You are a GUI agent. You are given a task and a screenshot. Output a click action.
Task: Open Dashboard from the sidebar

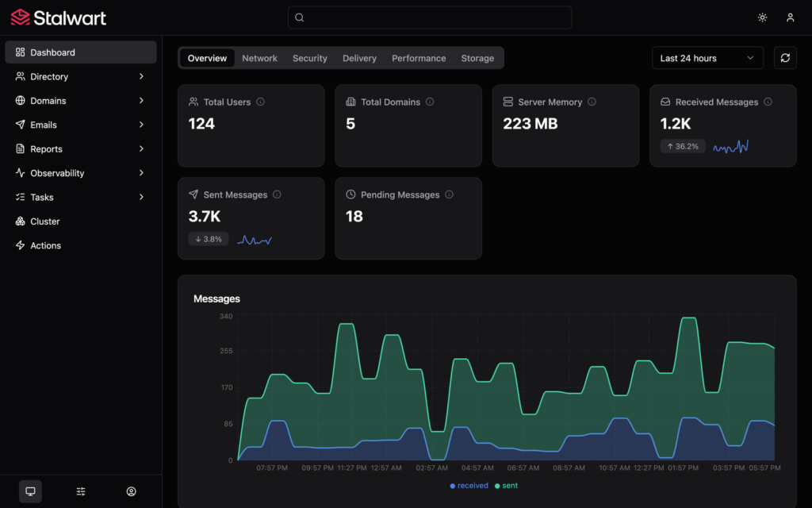coord(81,52)
